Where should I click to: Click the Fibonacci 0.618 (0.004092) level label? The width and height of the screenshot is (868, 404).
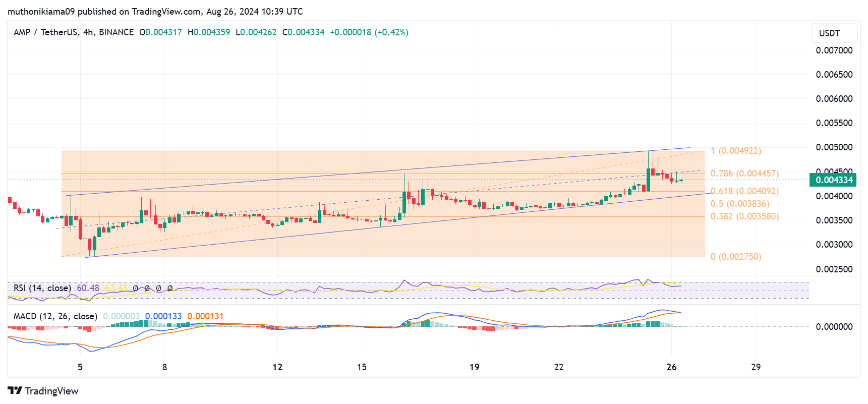pos(744,191)
